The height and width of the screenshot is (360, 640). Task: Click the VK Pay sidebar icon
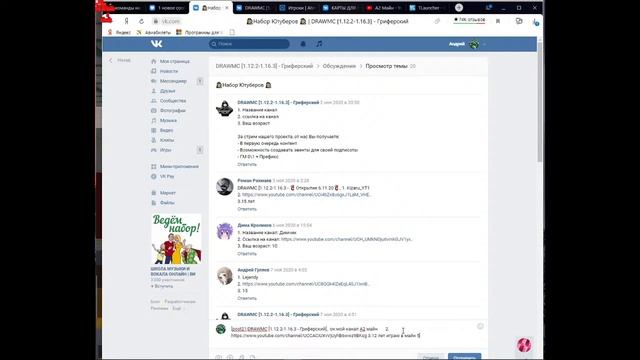pos(153,176)
